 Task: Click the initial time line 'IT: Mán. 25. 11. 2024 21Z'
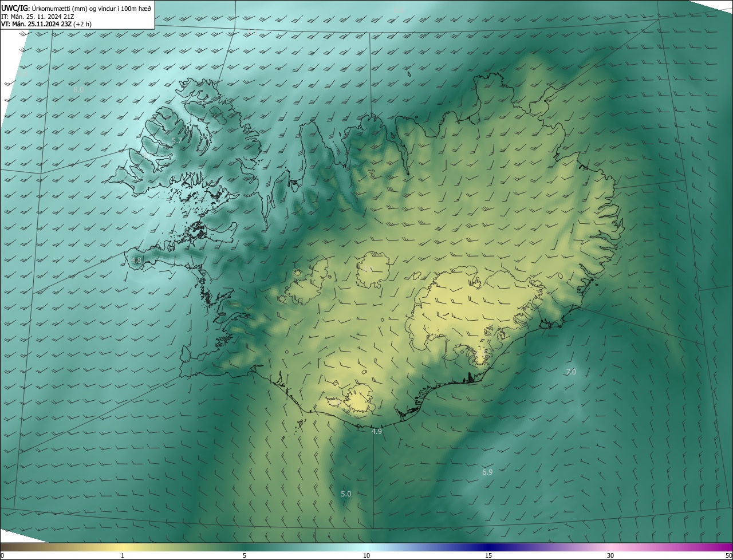pos(38,16)
